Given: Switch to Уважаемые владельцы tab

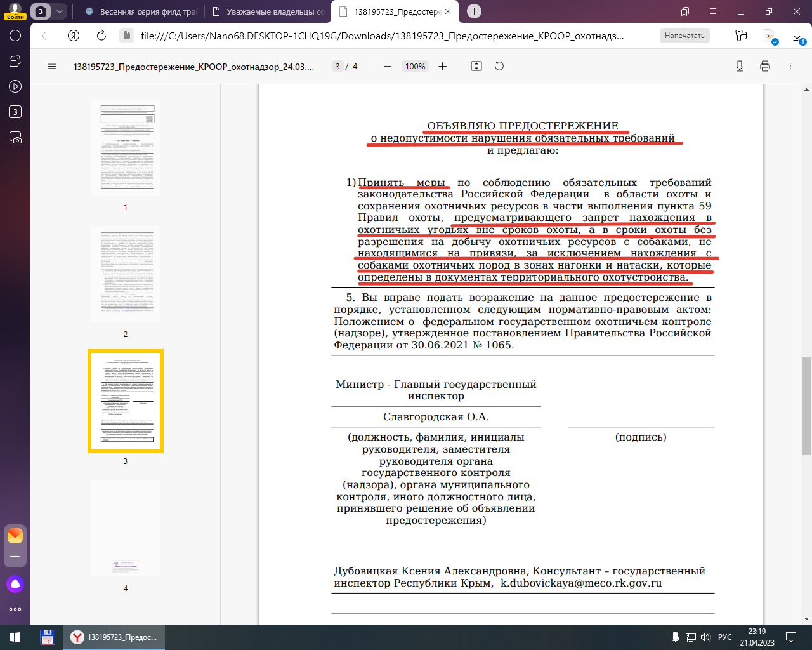Looking at the screenshot, I should pos(269,11).
